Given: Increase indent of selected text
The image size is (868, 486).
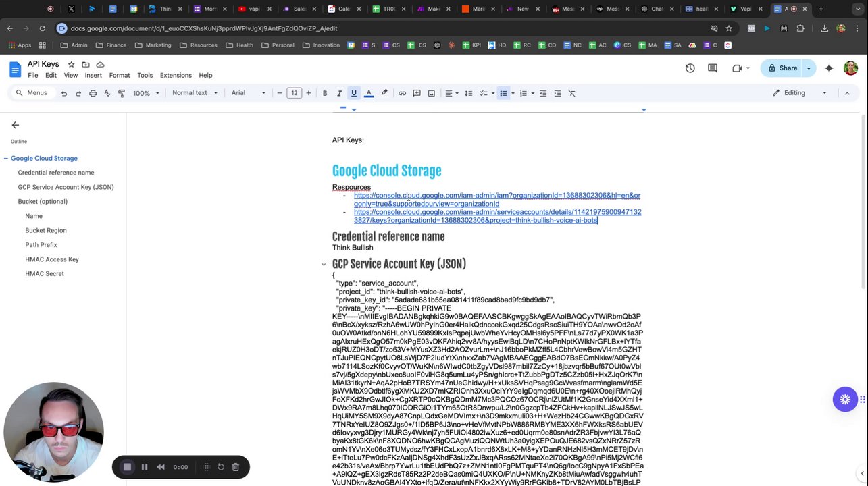Looking at the screenshot, I should [557, 93].
